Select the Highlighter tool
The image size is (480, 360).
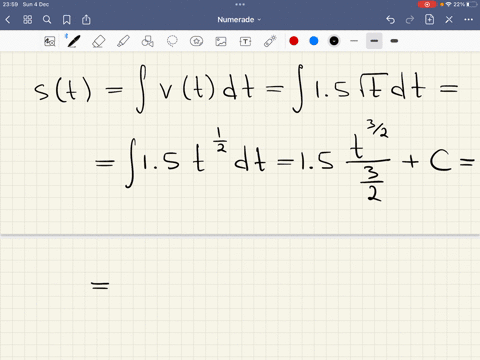coord(123,41)
